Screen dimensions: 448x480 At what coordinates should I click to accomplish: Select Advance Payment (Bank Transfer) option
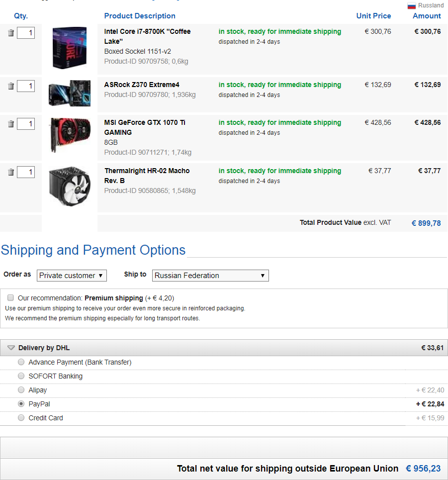coord(21,362)
